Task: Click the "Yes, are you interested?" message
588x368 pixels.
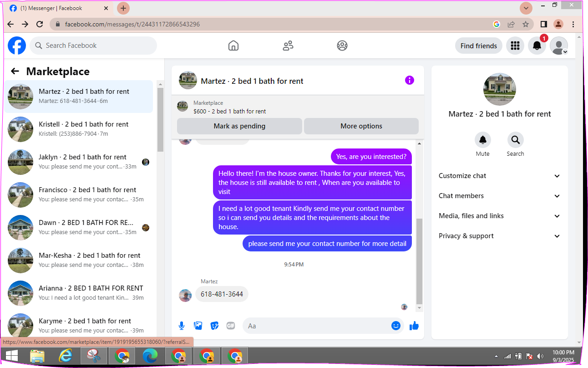Action: tap(371, 157)
